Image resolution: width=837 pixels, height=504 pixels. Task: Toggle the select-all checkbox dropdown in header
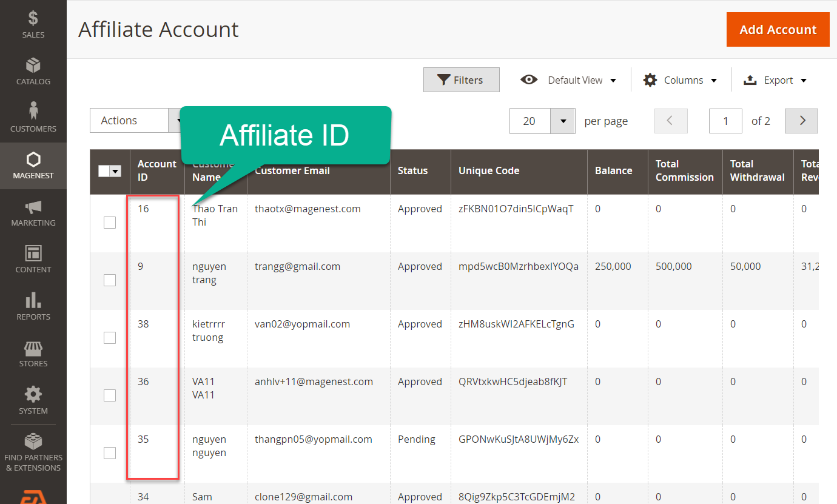click(110, 171)
